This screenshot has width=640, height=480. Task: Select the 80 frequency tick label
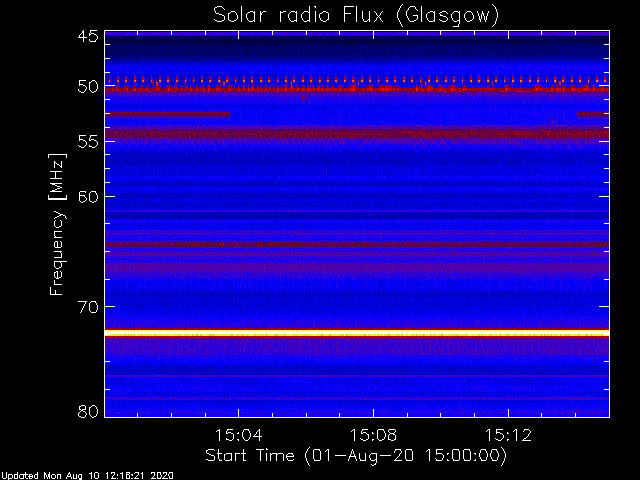(x=88, y=411)
